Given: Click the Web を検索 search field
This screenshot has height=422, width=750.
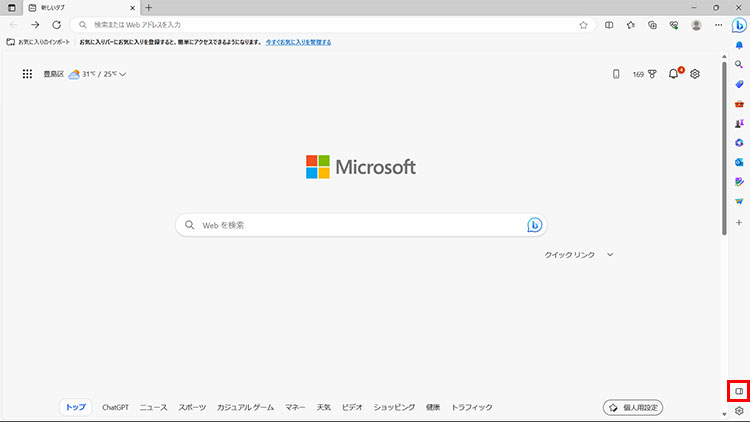Looking at the screenshot, I should 350,225.
